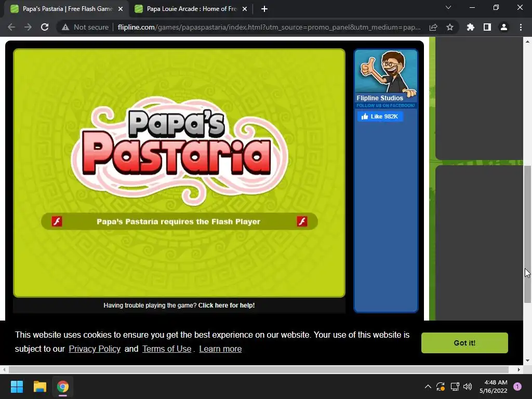Screen dimensions: 532x399
Task: Click the Flash Player required banner
Action: (x=179, y=221)
